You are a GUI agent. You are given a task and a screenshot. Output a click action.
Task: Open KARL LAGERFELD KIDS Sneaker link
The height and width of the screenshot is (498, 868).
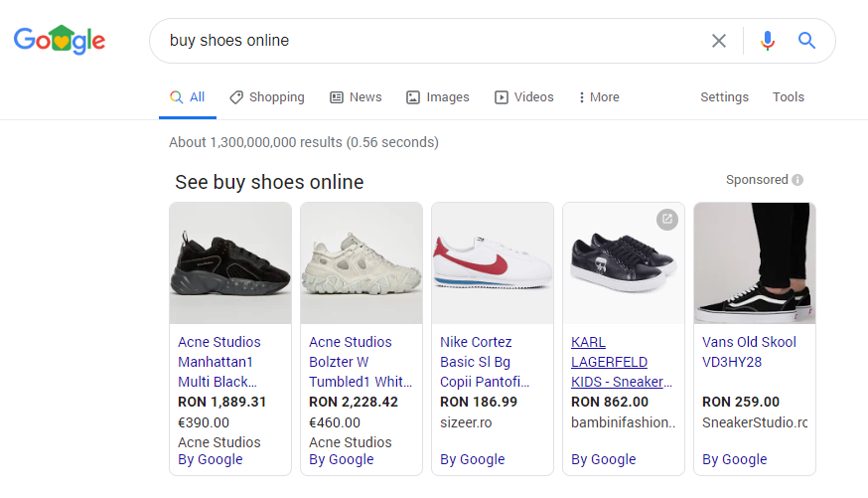coord(622,362)
